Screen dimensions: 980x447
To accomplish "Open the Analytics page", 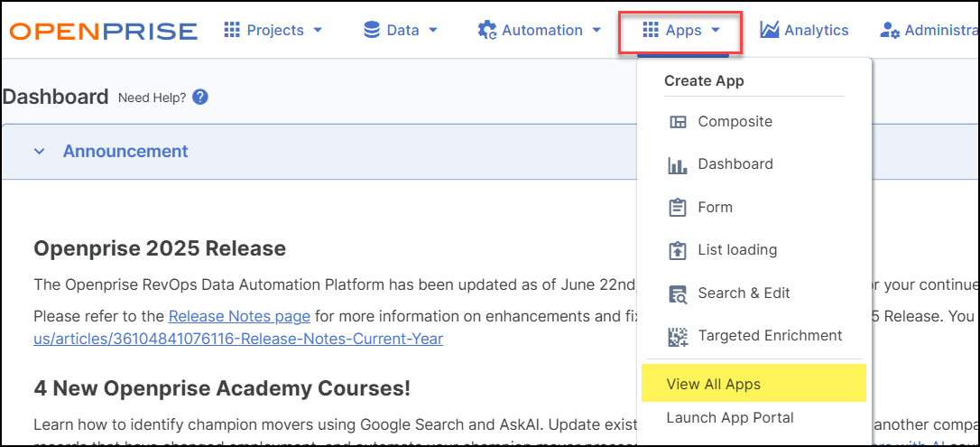I will 804,30.
